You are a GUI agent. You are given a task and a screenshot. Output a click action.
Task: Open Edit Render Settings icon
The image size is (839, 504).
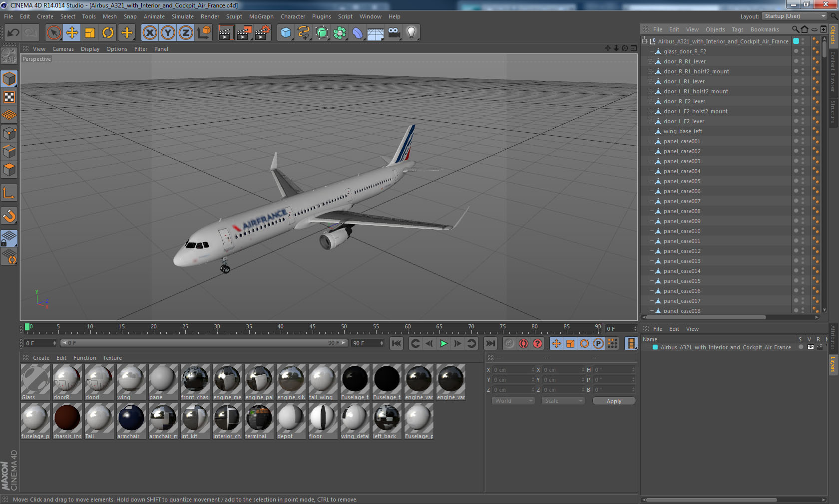click(262, 33)
